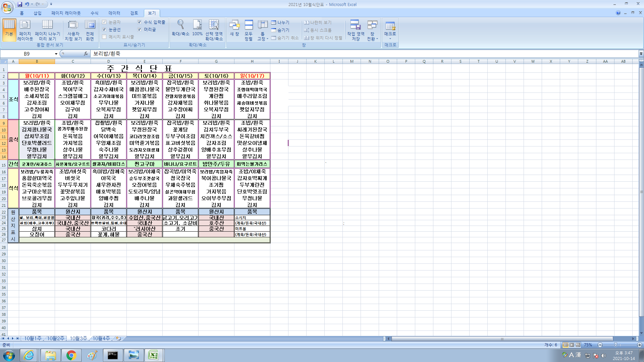Select the Page Layout view icon
The height and width of the screenshot is (362, 644).
25,25
